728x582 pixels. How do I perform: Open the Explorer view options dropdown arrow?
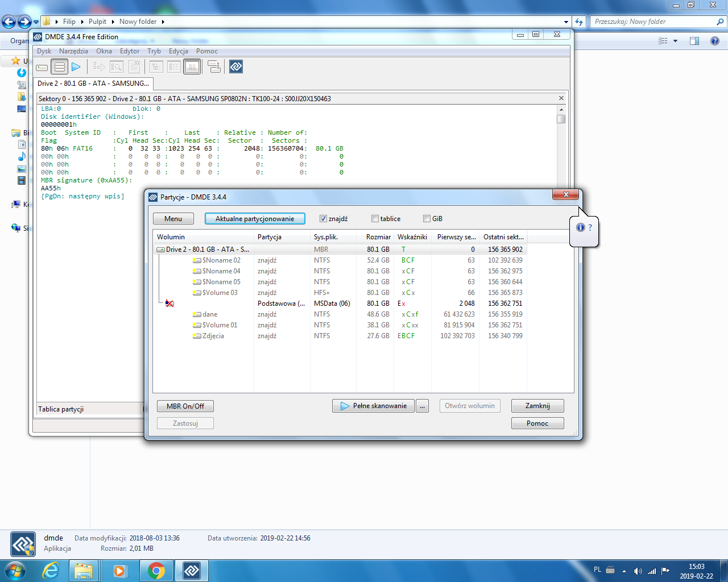coord(675,41)
